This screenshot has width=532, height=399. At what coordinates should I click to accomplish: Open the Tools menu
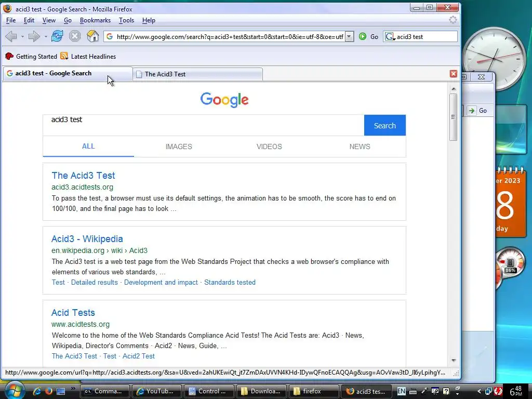126,20
